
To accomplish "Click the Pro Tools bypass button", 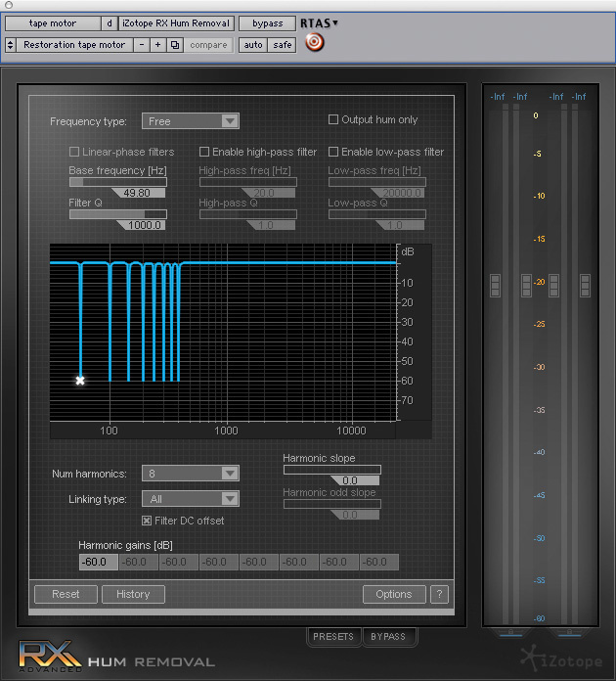I will click(x=267, y=23).
